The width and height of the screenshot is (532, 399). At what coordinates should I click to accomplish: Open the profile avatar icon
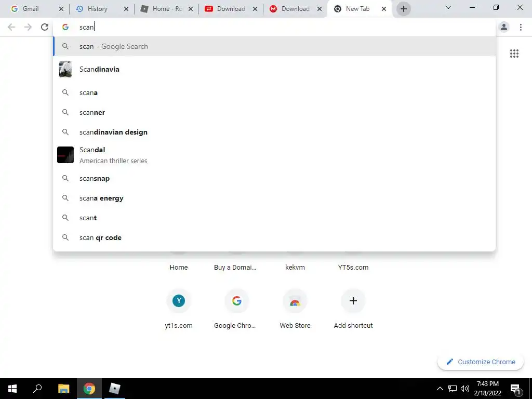pos(504,27)
